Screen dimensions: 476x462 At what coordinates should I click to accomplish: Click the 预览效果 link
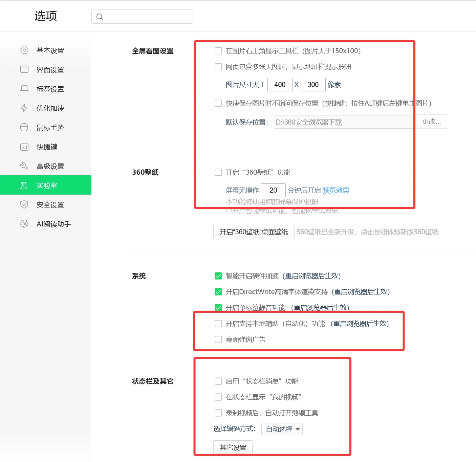click(x=336, y=190)
